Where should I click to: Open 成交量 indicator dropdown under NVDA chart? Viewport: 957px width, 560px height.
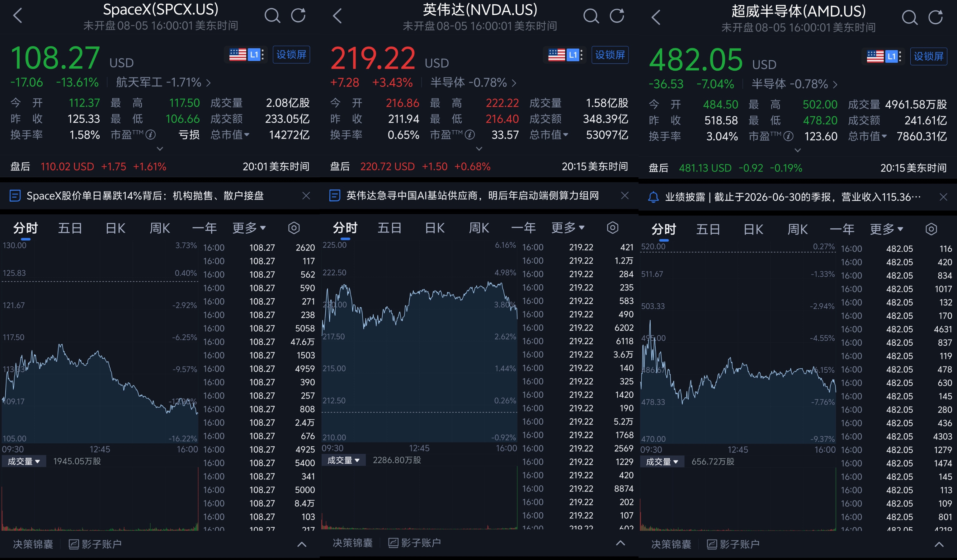(x=344, y=460)
